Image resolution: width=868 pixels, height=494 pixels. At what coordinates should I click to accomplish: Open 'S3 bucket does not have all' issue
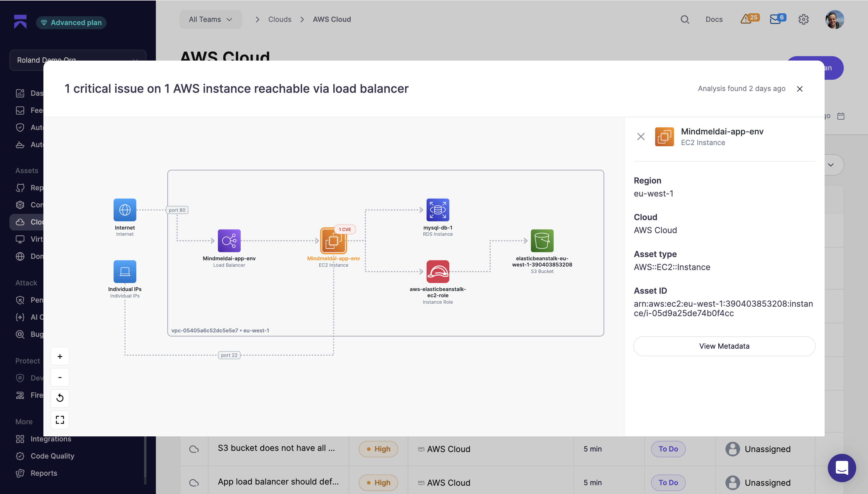point(276,448)
